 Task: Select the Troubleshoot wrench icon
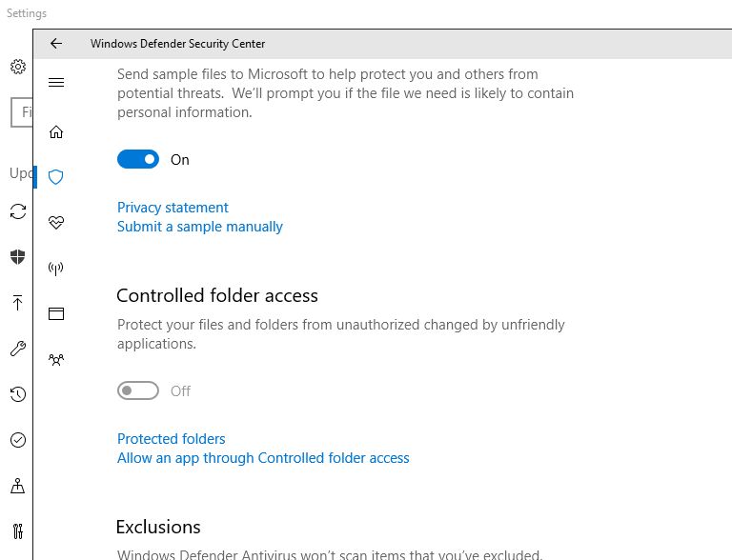[x=17, y=349]
